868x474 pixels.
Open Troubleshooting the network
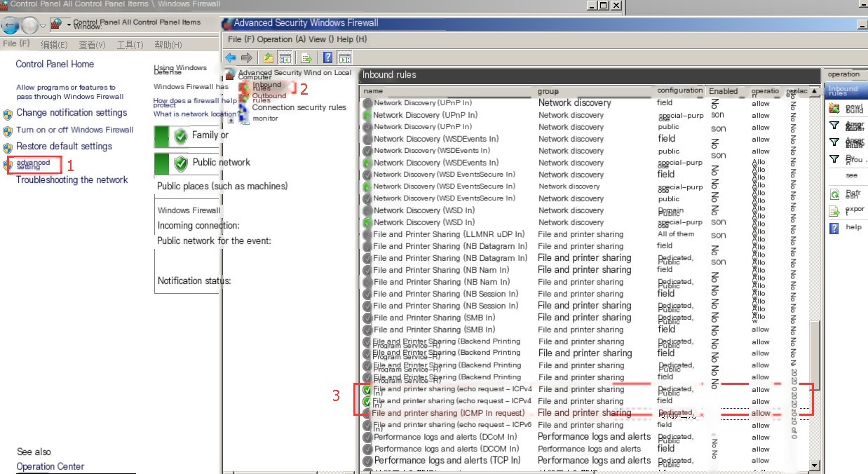(72, 180)
